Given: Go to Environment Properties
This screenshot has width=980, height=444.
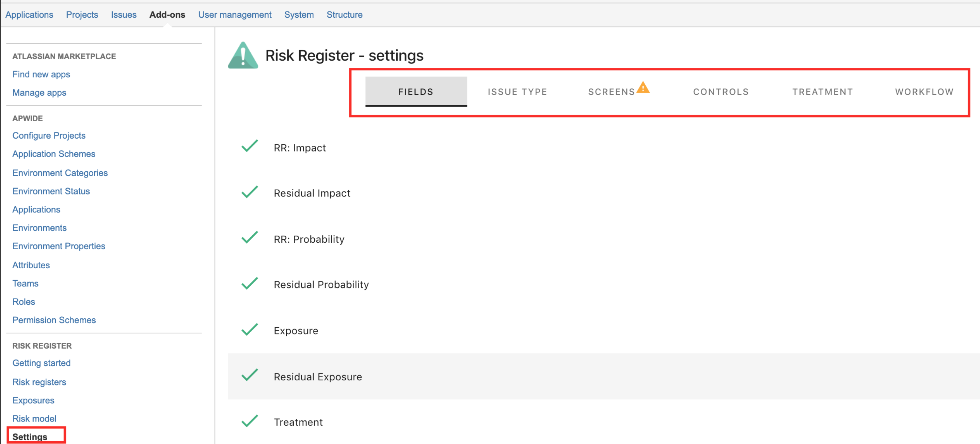Looking at the screenshot, I should click(x=59, y=246).
